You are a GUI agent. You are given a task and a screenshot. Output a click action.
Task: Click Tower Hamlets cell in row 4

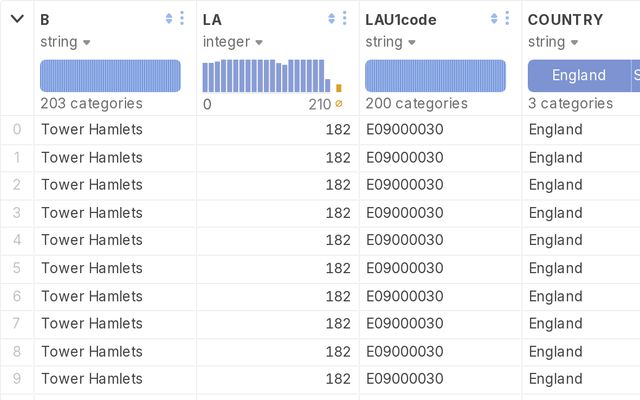click(x=92, y=240)
